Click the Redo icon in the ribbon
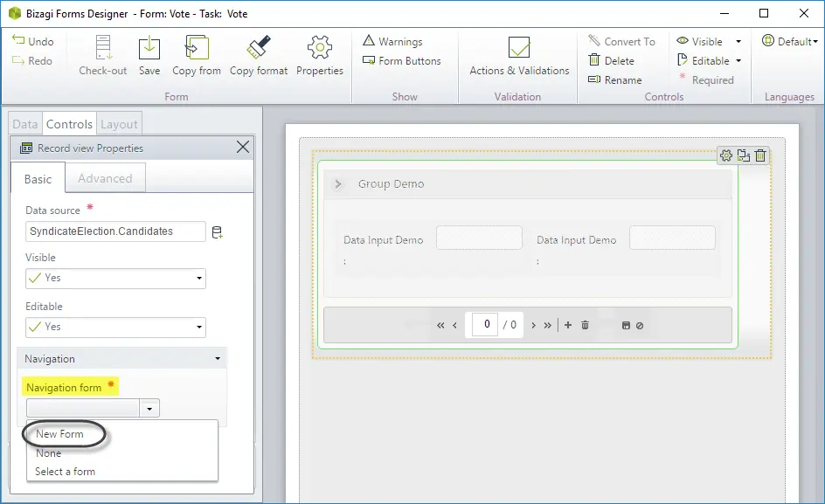825x504 pixels. (18, 60)
